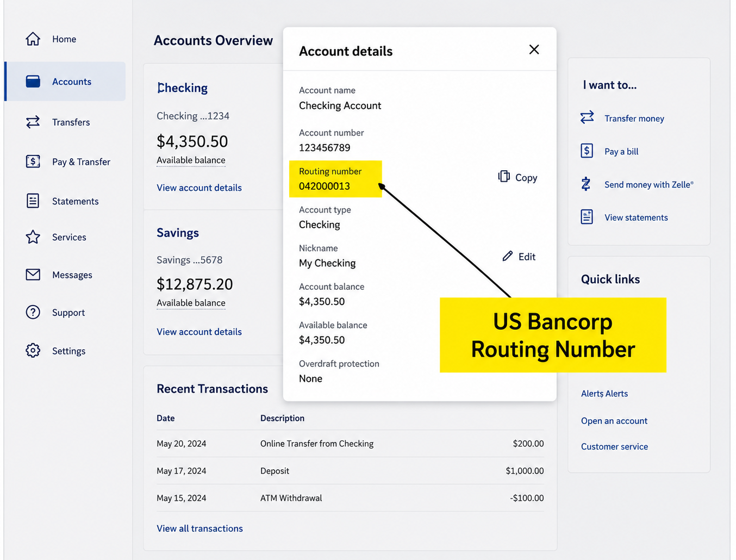This screenshot has width=736, height=560.
Task: Close the Account details dialog
Action: point(534,49)
